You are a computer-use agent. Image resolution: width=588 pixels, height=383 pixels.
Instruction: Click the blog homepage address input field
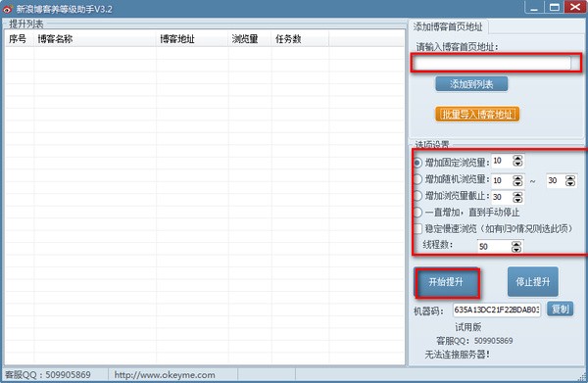(492, 63)
